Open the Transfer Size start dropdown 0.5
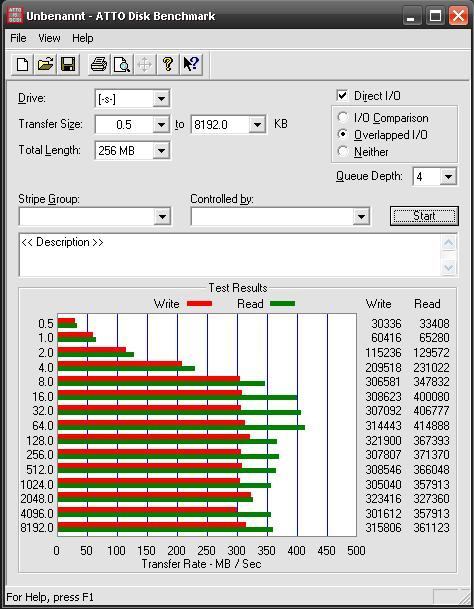Image resolution: width=474 pixels, height=609 pixels. pyautogui.click(x=161, y=125)
